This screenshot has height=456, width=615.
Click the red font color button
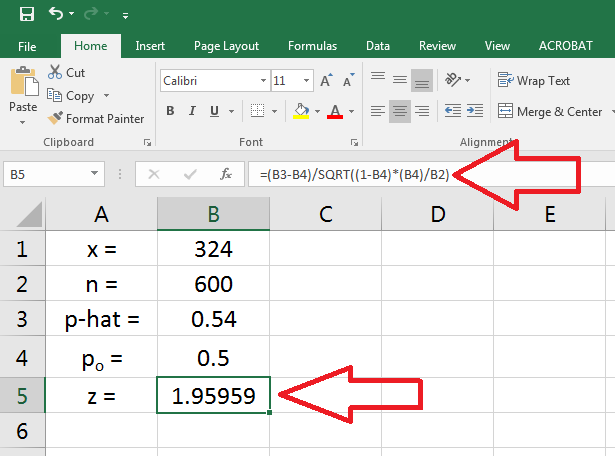point(335,111)
